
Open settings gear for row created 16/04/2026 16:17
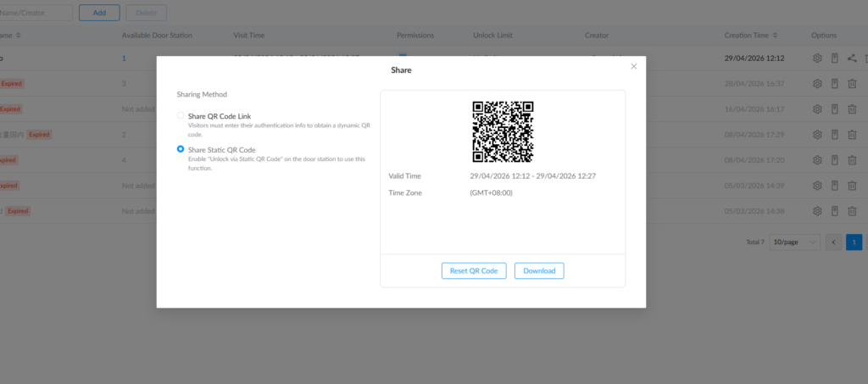click(817, 109)
